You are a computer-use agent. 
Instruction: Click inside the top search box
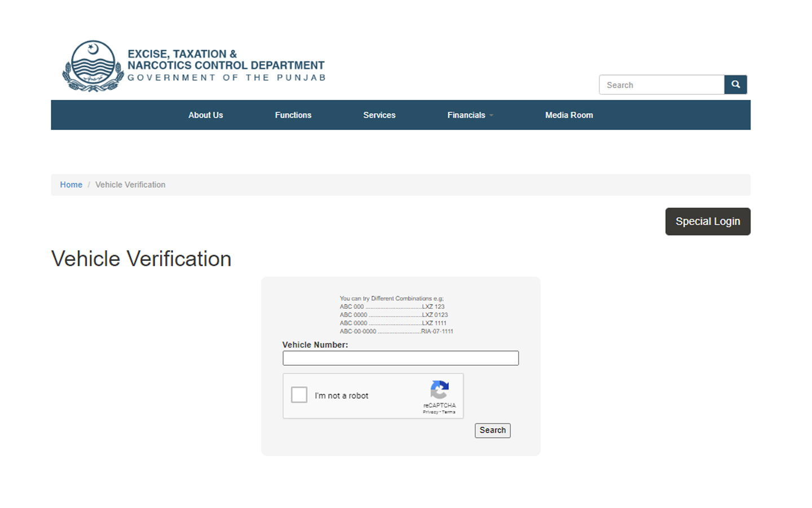[661, 85]
